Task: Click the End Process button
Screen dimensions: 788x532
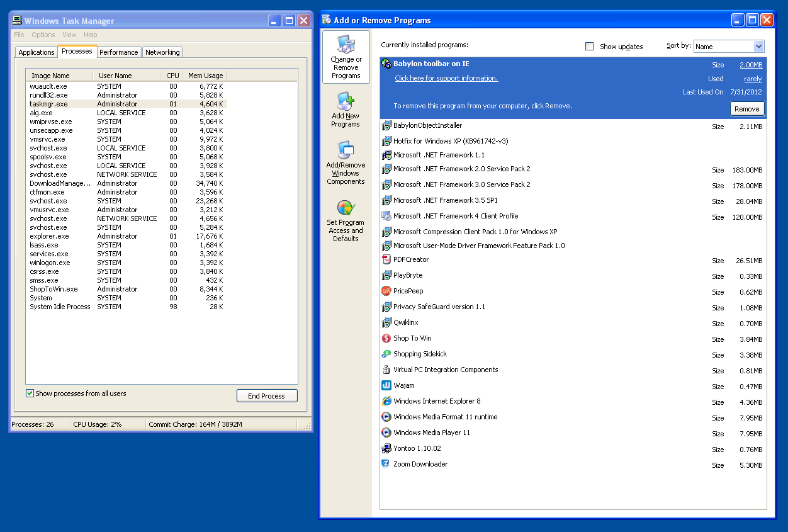Action: (x=267, y=396)
